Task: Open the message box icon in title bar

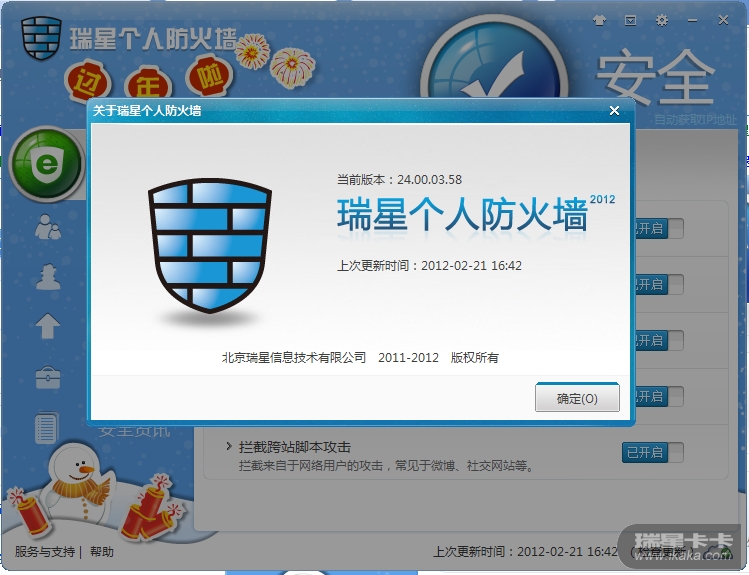Action: click(631, 20)
